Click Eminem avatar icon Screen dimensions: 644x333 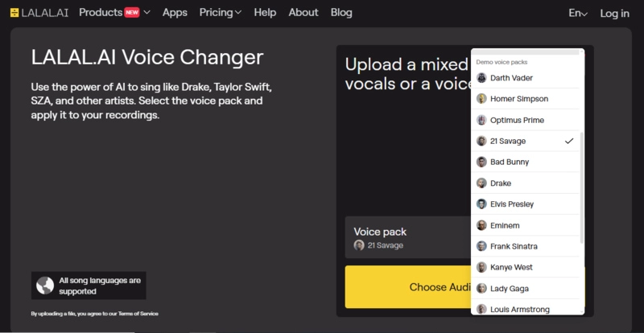(481, 225)
